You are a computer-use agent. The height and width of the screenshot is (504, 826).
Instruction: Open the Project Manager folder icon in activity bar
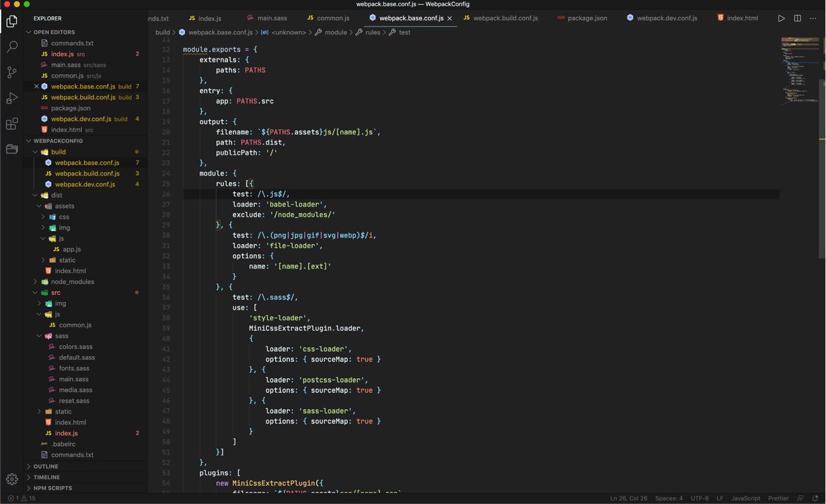pos(12,149)
